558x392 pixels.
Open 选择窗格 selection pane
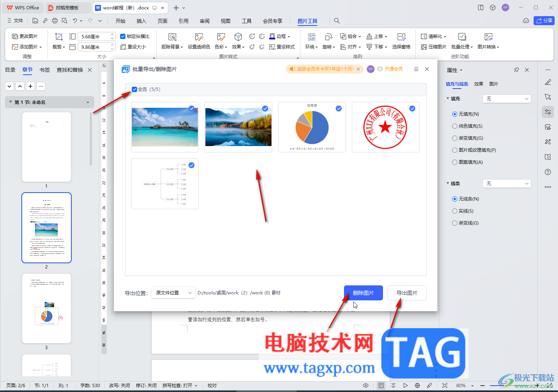click(x=401, y=41)
